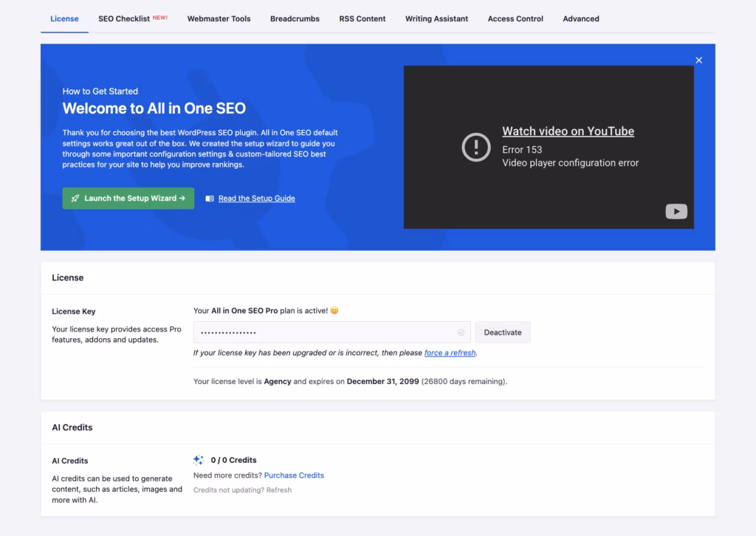The height and width of the screenshot is (536, 756).
Task: Click the 'How to Get Started' text
Action: pyautogui.click(x=100, y=91)
